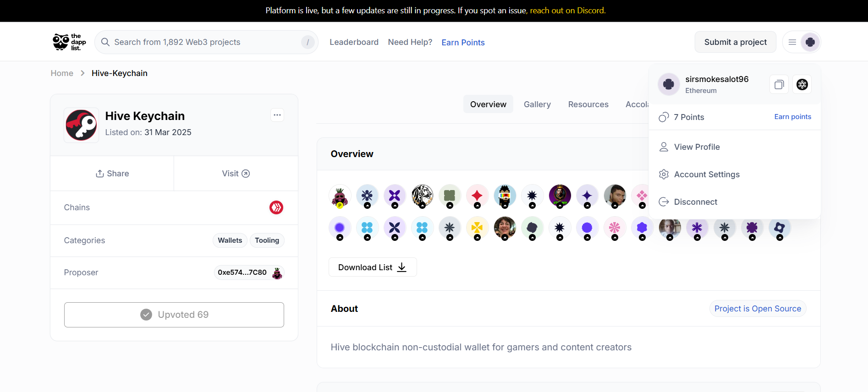Switch to the Resources tab
Viewport: 868px width, 392px height.
[x=588, y=104]
